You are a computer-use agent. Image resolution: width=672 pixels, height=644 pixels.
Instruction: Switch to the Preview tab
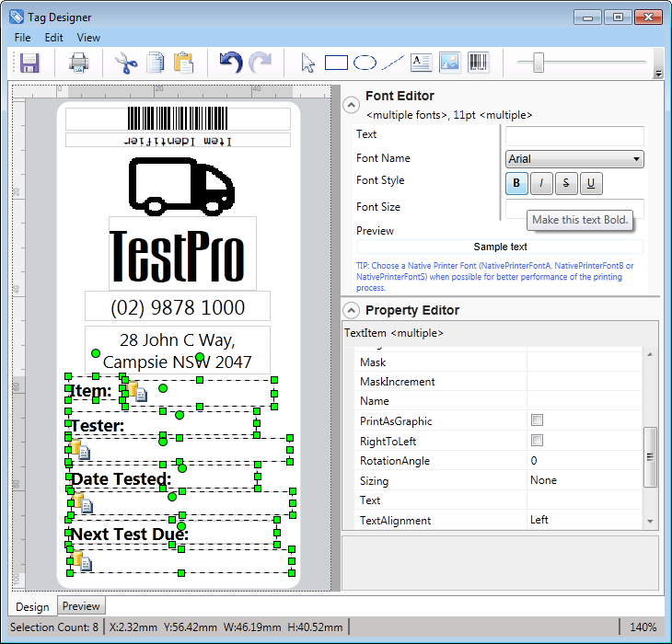81,606
